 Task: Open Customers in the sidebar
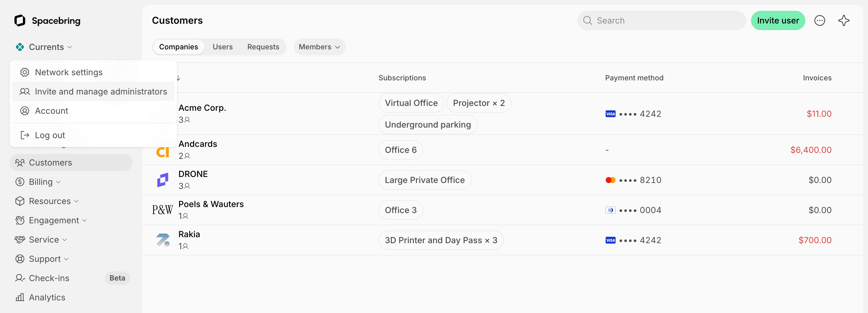(x=71, y=163)
